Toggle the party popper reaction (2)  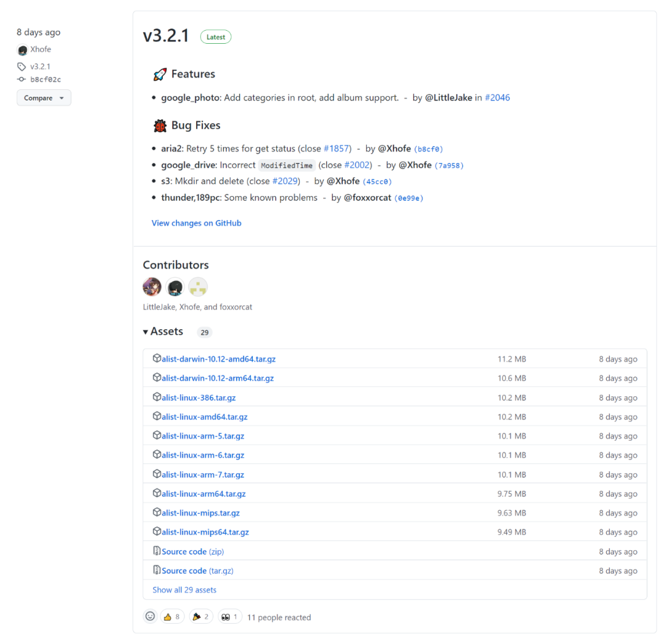click(x=201, y=617)
